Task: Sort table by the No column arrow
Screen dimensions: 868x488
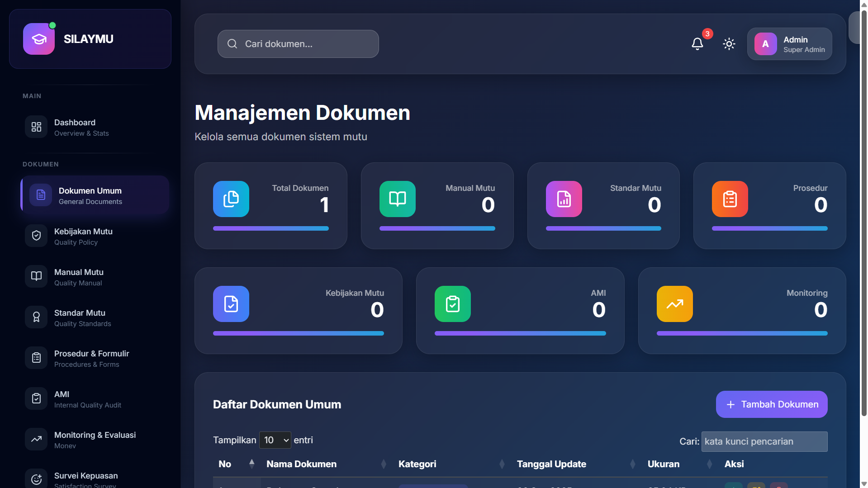Action: coord(251,464)
